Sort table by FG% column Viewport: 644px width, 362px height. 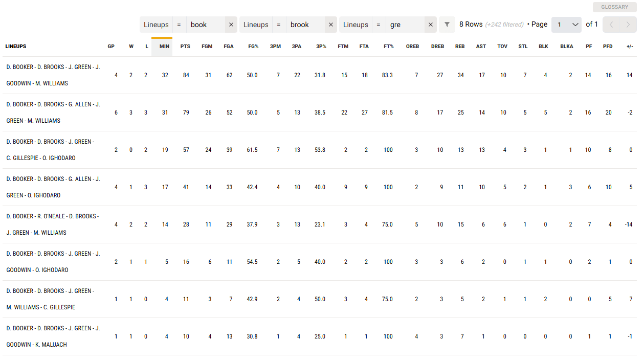tap(253, 47)
